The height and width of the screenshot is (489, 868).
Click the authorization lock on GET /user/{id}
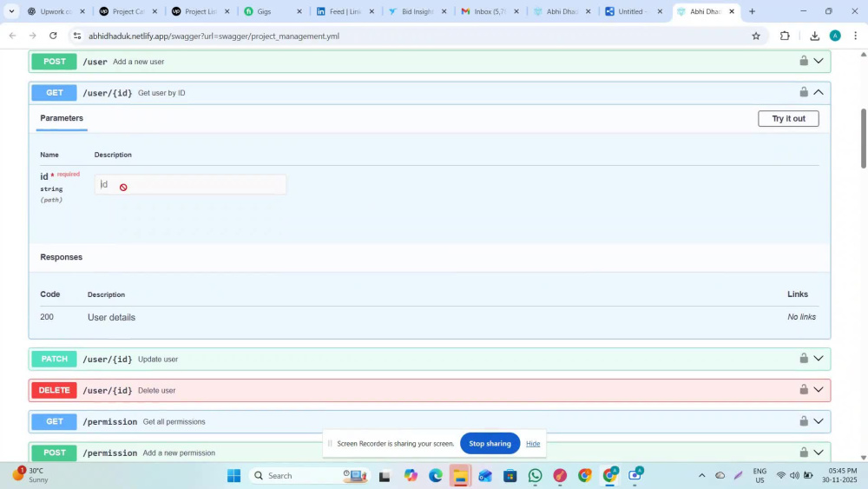pos(803,92)
